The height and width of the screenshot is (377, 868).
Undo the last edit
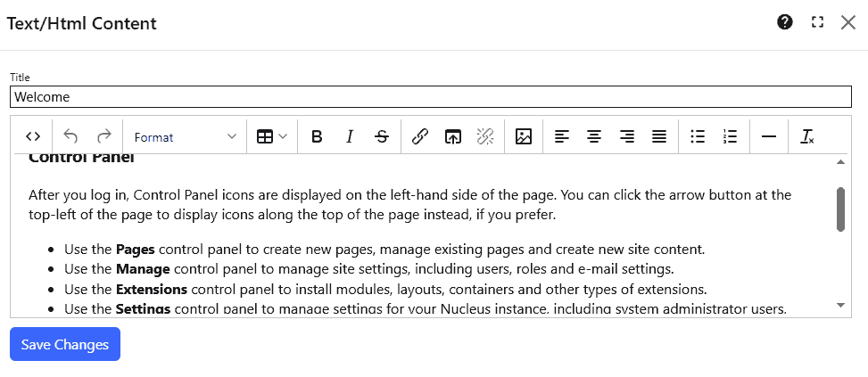tap(71, 136)
